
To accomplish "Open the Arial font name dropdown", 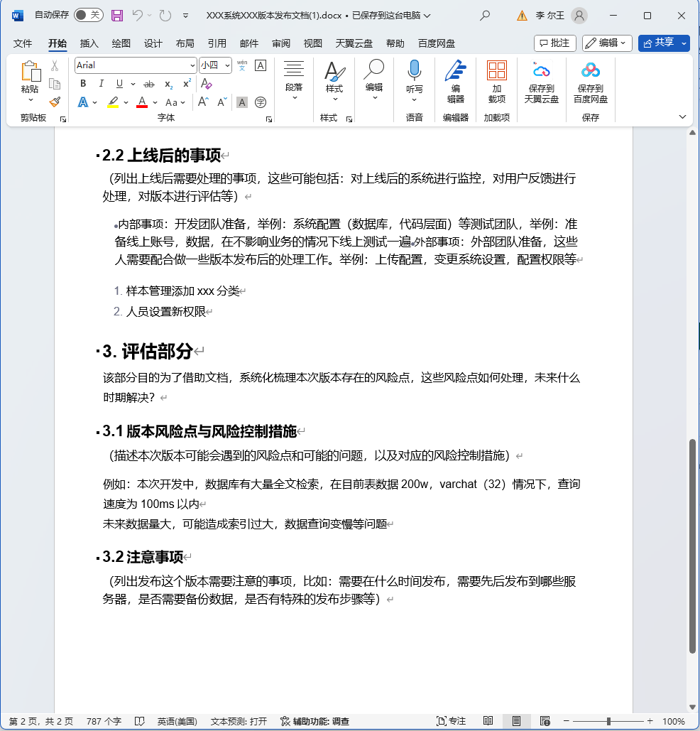I will coord(192,65).
